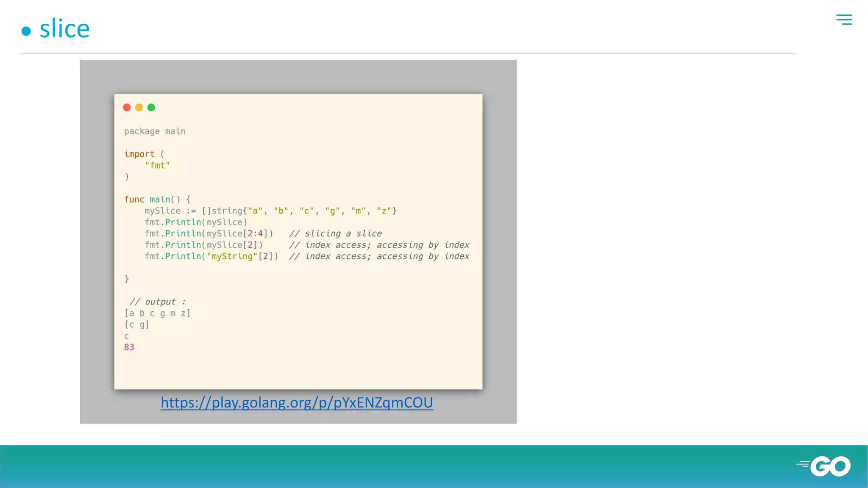868x488 pixels.
Task: Click the slide title "slice"
Action: pyautogui.click(x=64, y=29)
